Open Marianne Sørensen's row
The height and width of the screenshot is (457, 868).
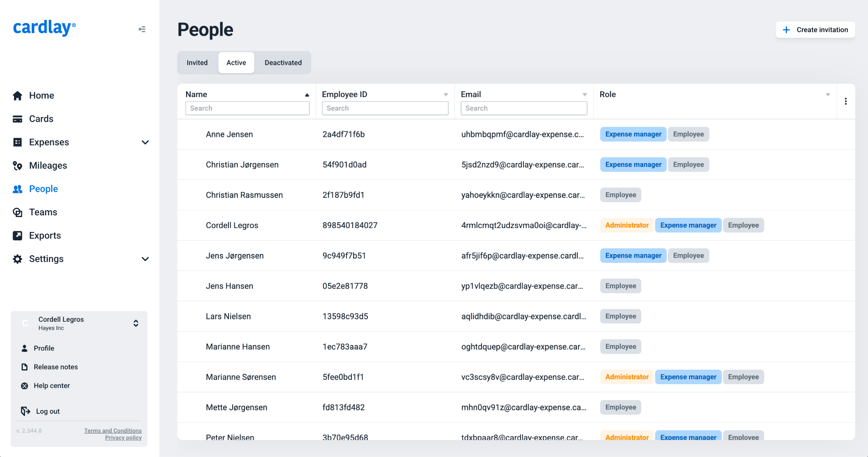point(516,377)
